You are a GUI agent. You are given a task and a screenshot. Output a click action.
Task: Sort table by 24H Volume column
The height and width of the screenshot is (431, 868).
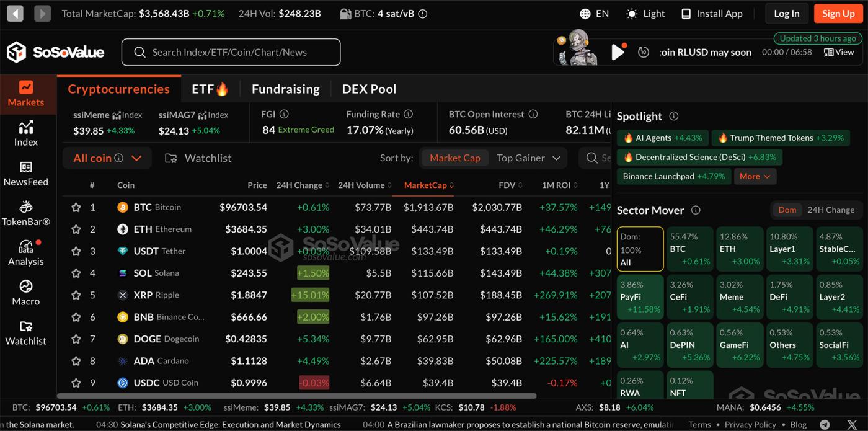(365, 185)
